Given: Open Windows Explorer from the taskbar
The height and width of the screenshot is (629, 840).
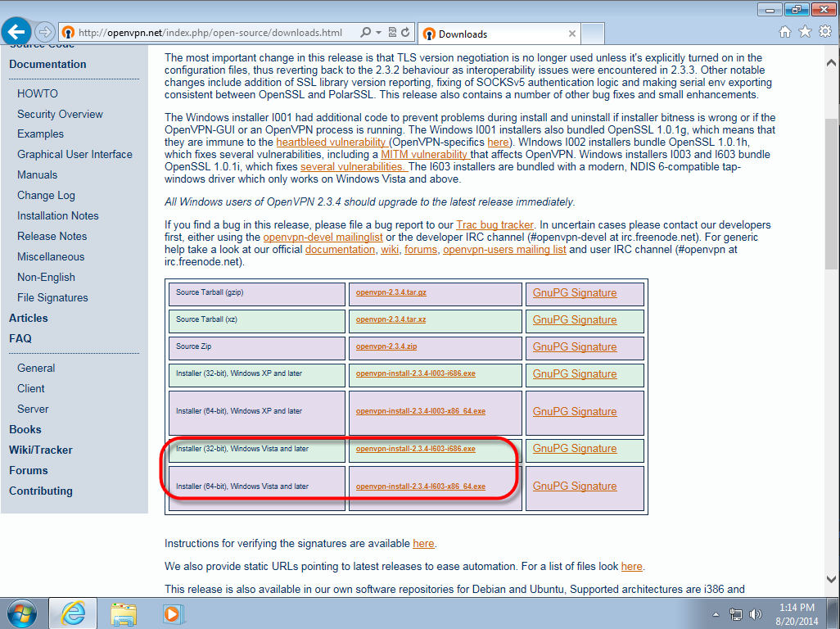Looking at the screenshot, I should coord(124,614).
